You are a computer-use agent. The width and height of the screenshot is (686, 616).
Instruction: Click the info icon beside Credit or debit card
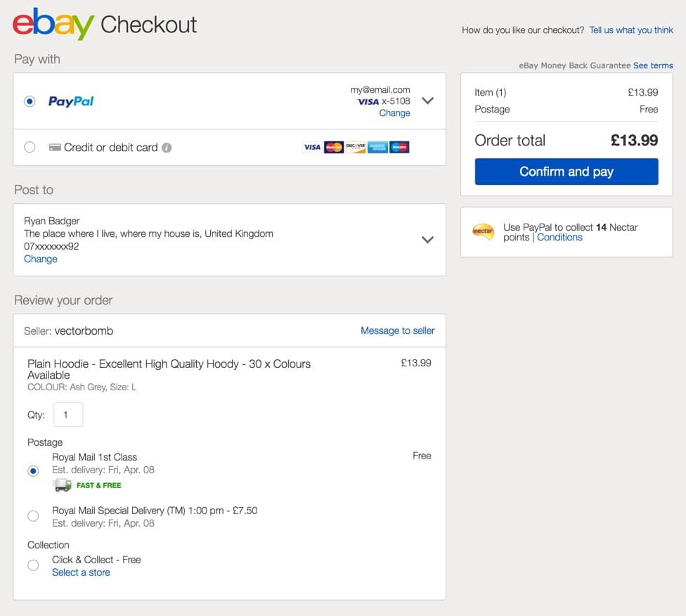coord(167,148)
